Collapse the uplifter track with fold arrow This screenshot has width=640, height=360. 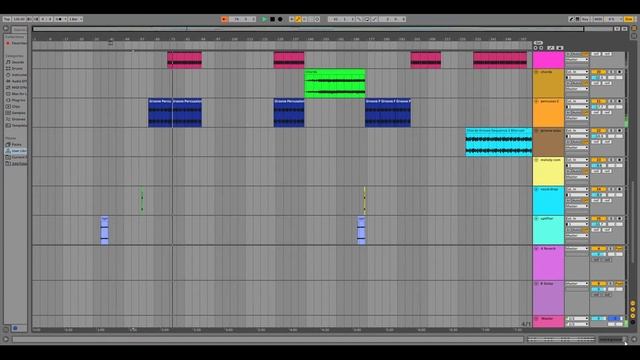click(x=536, y=219)
